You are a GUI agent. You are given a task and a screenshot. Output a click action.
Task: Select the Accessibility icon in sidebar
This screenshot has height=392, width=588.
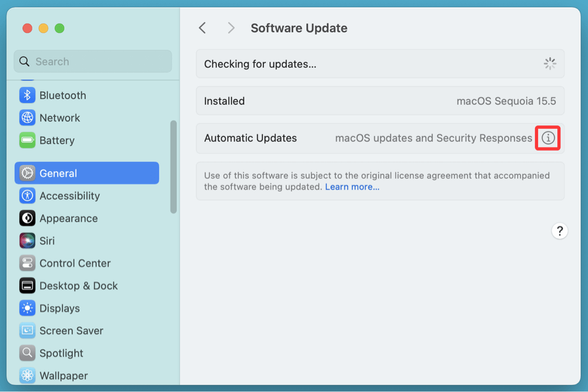click(27, 195)
